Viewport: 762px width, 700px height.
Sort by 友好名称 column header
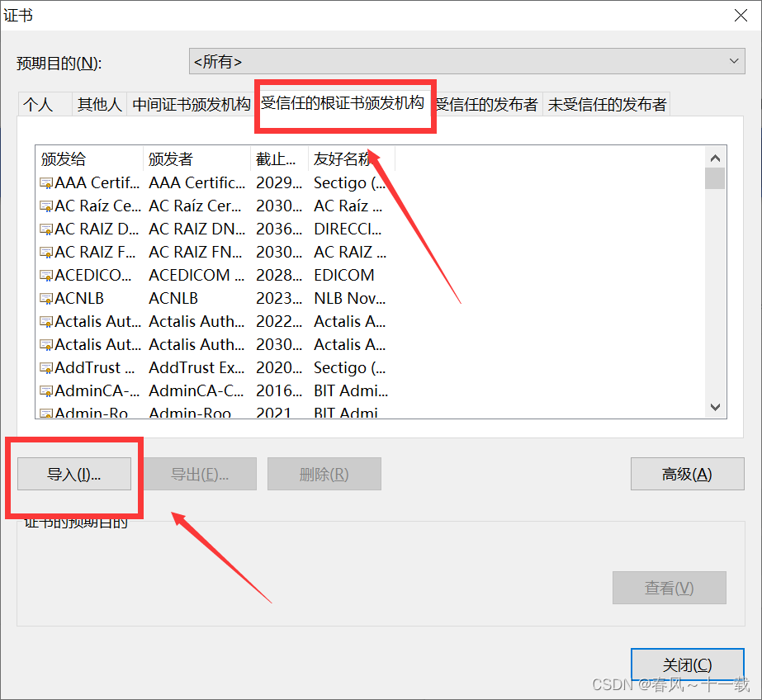352,158
